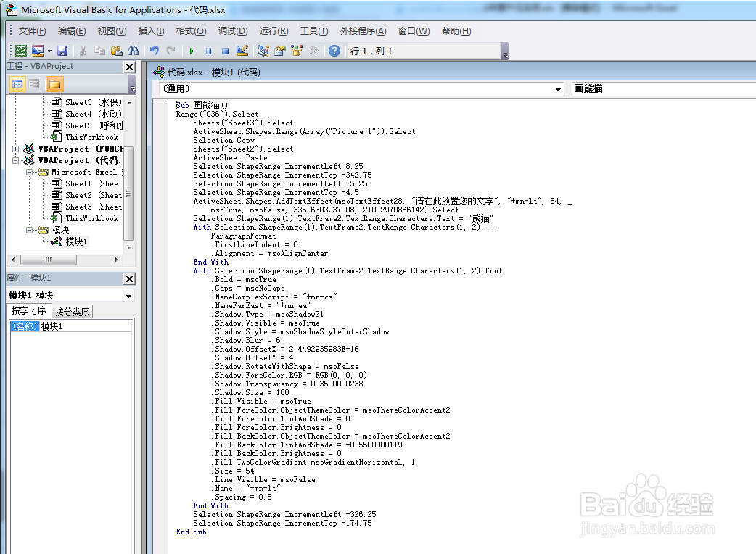Collapse the 模块 folder node
756x554 pixels.
(x=29, y=230)
